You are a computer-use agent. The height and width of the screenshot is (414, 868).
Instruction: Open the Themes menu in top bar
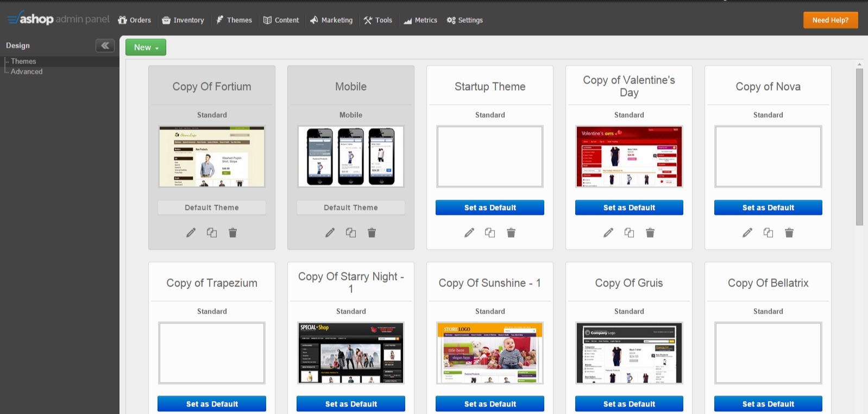tap(234, 20)
